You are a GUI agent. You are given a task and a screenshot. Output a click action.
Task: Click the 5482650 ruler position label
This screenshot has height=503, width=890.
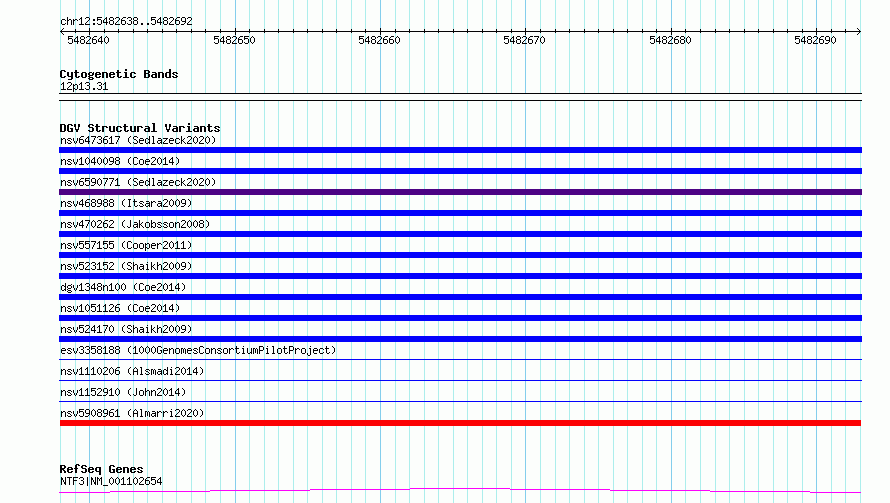pos(234,40)
